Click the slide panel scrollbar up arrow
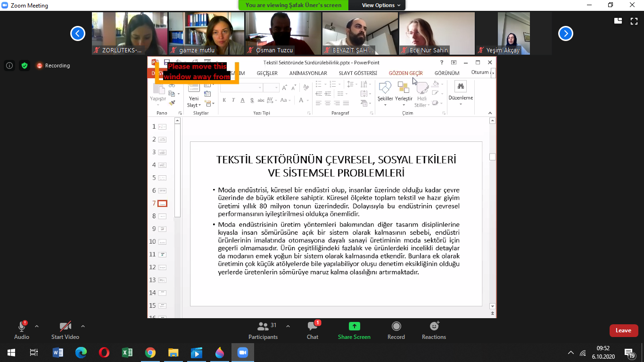The image size is (644, 362). tap(178, 121)
